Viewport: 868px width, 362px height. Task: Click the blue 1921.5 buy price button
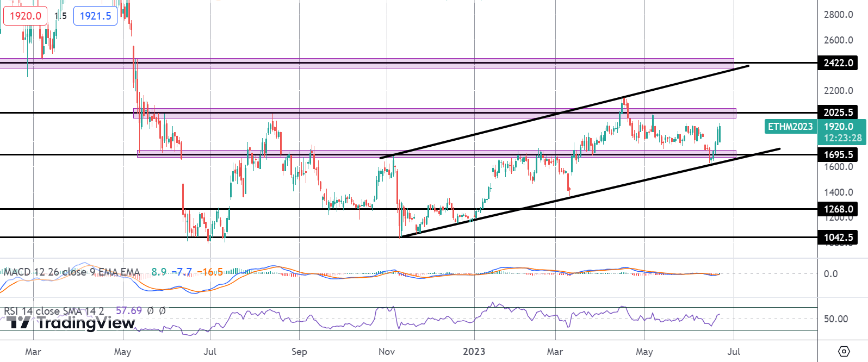[x=95, y=16]
